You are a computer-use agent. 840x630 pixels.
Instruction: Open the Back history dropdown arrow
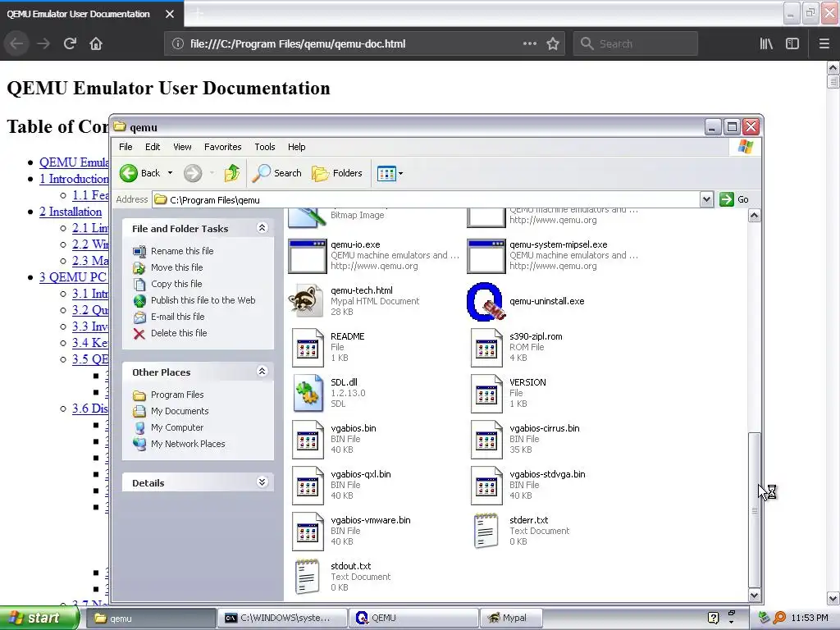point(171,173)
